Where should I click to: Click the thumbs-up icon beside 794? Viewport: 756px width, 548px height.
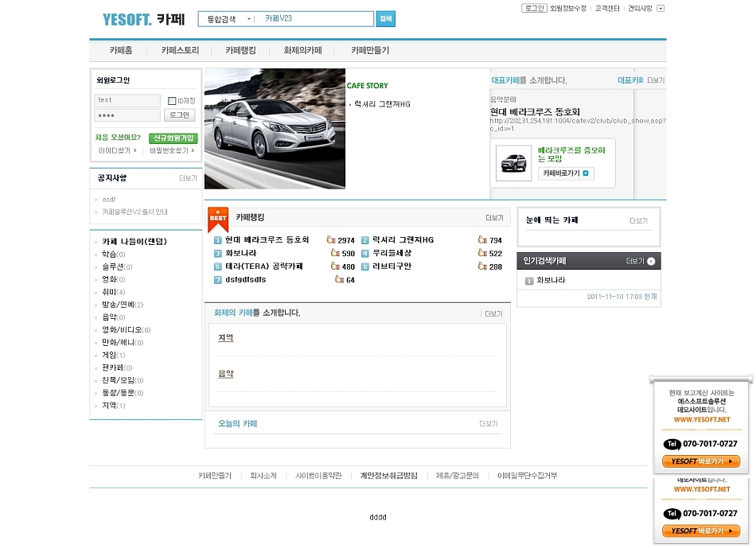point(482,239)
